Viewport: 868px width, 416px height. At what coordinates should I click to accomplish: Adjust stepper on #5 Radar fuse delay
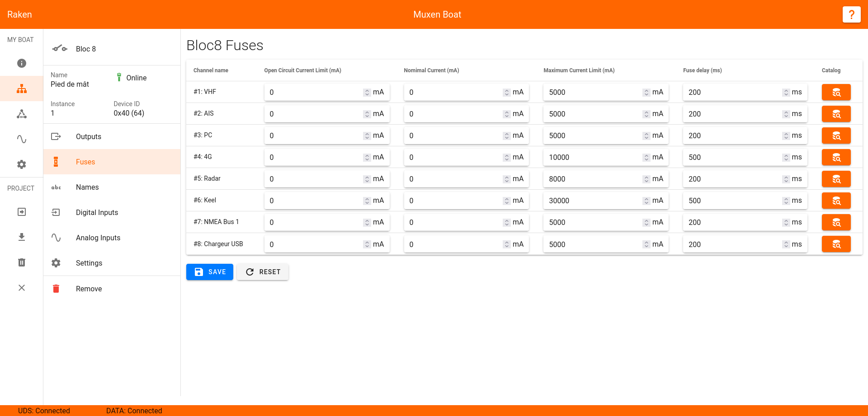[786, 179]
